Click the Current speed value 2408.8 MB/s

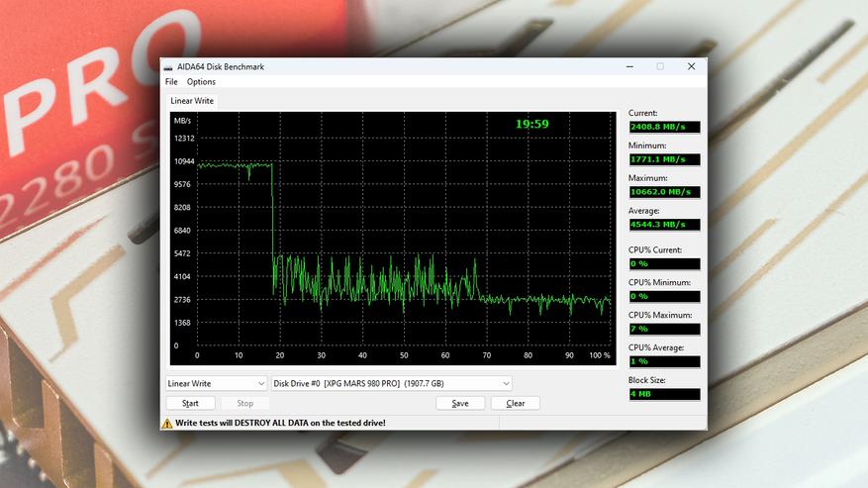(664, 127)
